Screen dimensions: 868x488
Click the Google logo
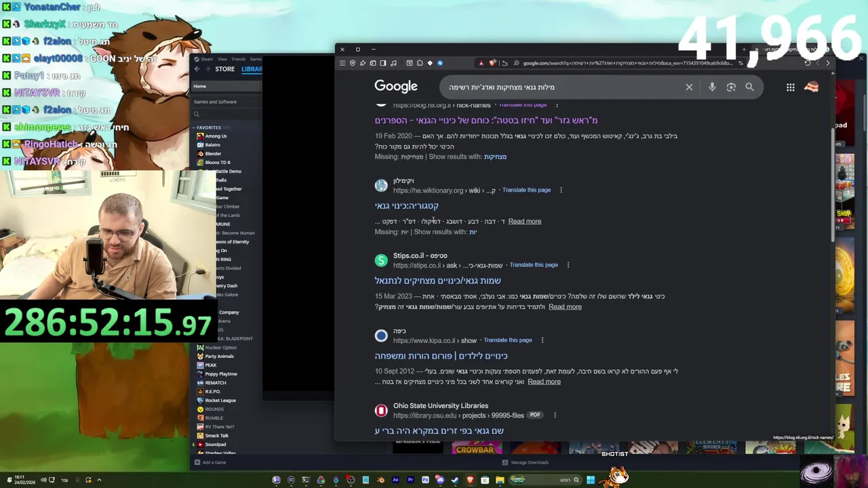396,87
